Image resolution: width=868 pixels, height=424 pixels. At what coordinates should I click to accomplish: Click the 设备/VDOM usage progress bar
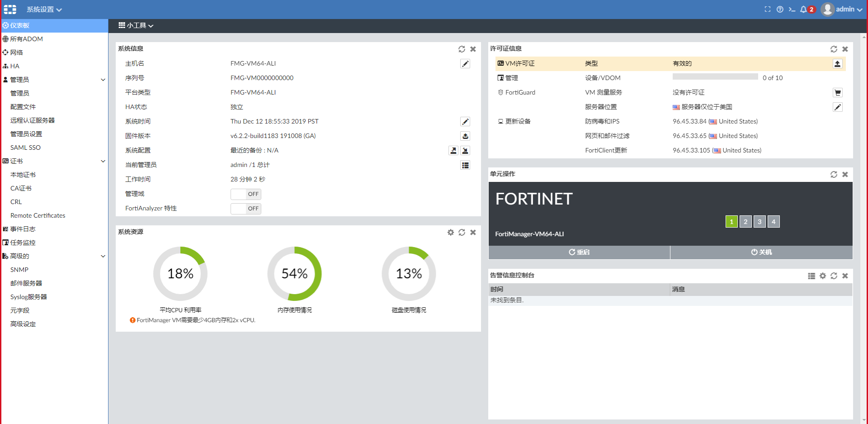(715, 77)
